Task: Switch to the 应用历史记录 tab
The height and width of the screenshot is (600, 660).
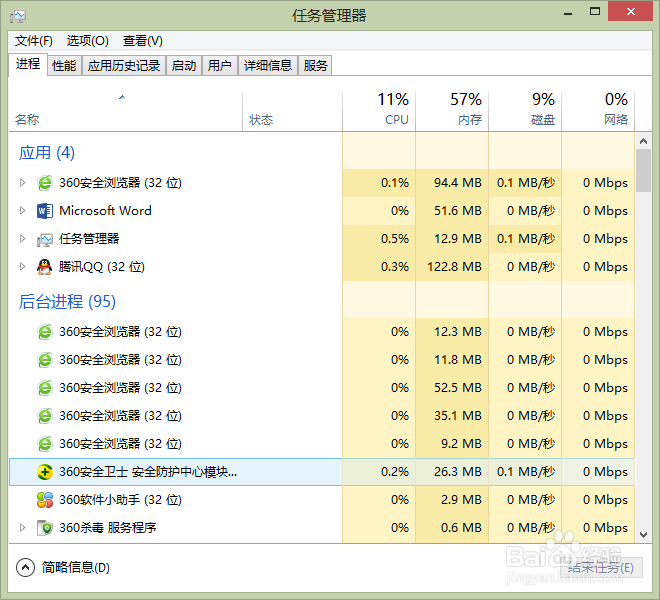Action: coord(124,66)
